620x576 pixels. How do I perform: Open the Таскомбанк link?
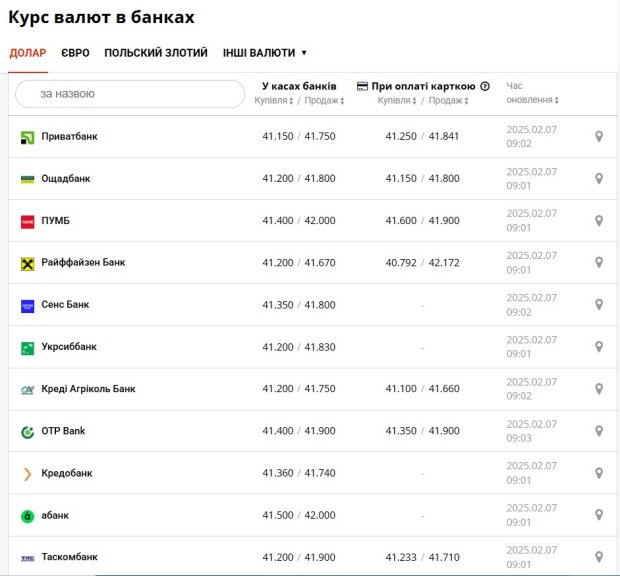pos(69,557)
